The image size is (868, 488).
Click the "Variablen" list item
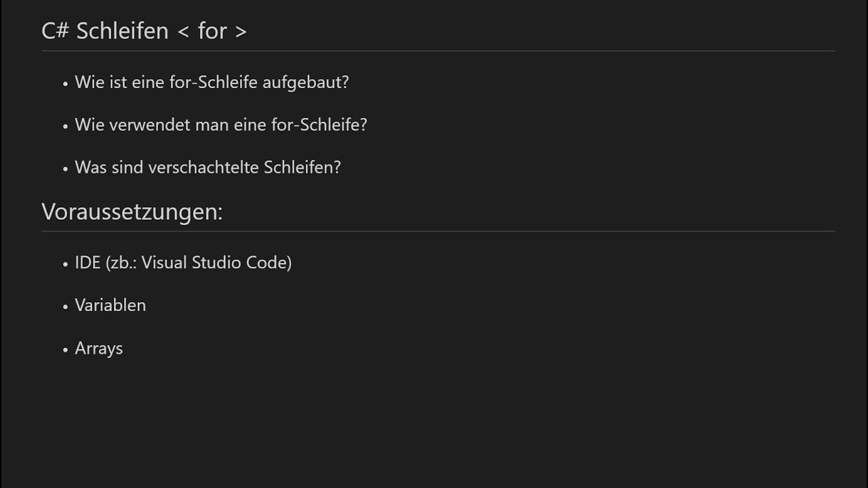[x=111, y=306]
